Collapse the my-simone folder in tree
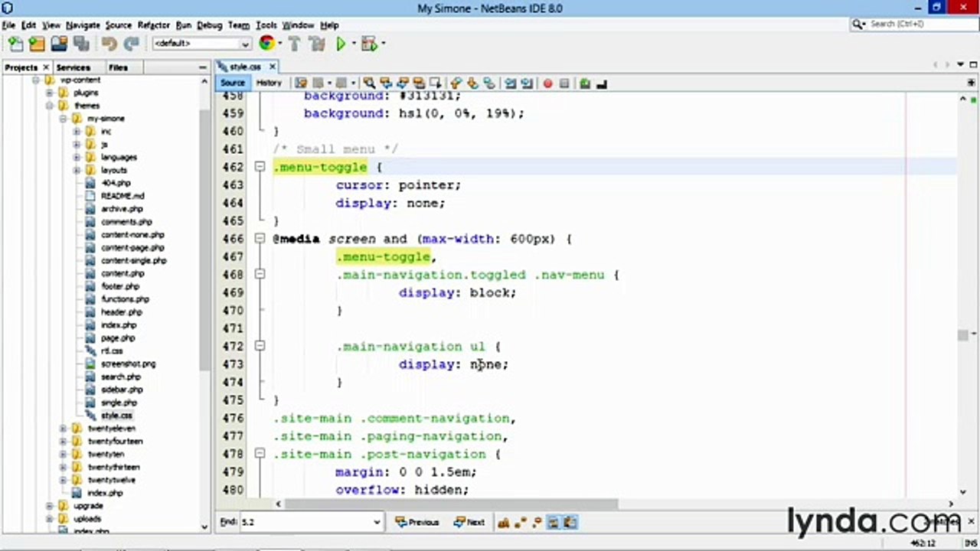This screenshot has width=980, height=551. (64, 119)
